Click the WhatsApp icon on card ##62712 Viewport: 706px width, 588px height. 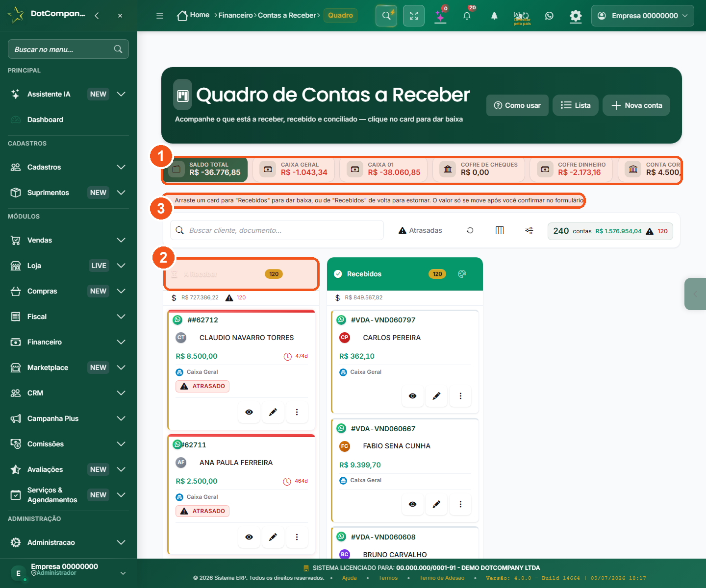tap(178, 320)
